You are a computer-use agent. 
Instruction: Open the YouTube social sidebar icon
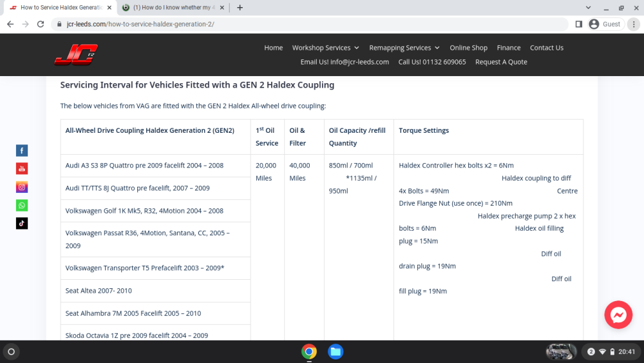[x=22, y=168]
